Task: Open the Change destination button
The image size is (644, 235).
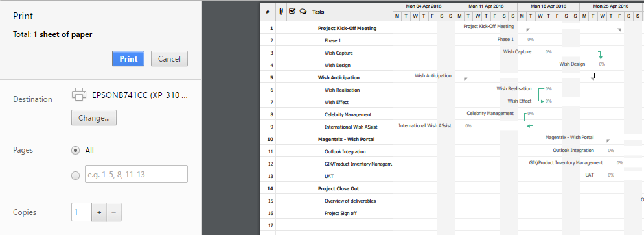Action: [94, 117]
